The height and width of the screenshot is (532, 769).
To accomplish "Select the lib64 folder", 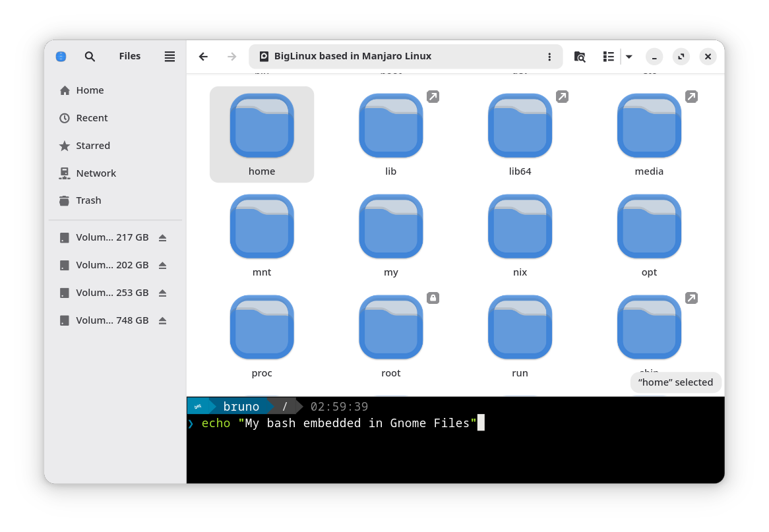I will 520,134.
